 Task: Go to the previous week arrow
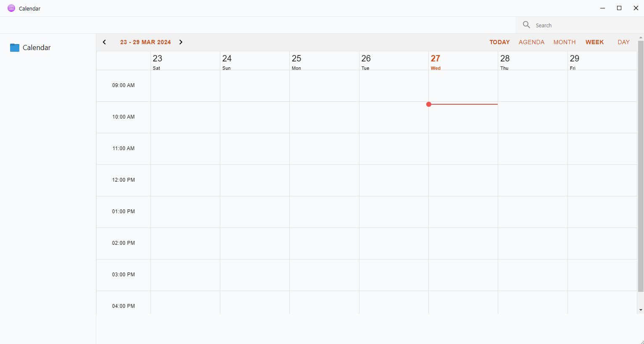coord(104,42)
